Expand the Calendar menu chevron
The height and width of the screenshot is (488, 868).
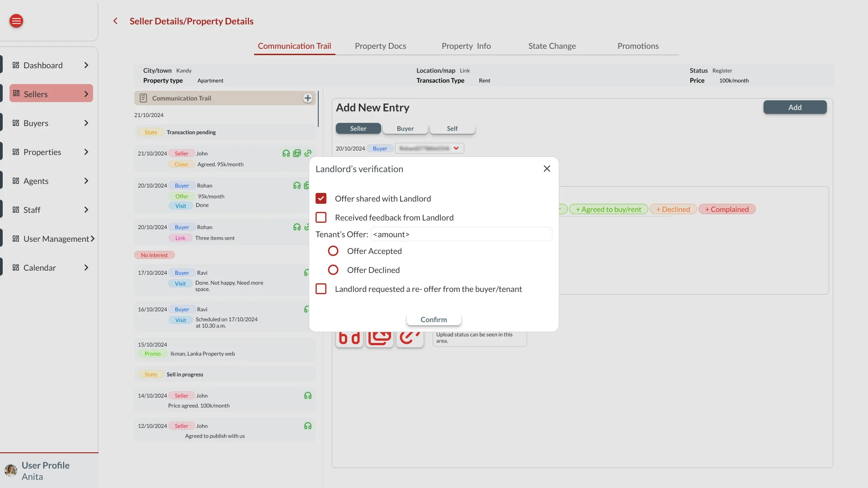pos(86,267)
